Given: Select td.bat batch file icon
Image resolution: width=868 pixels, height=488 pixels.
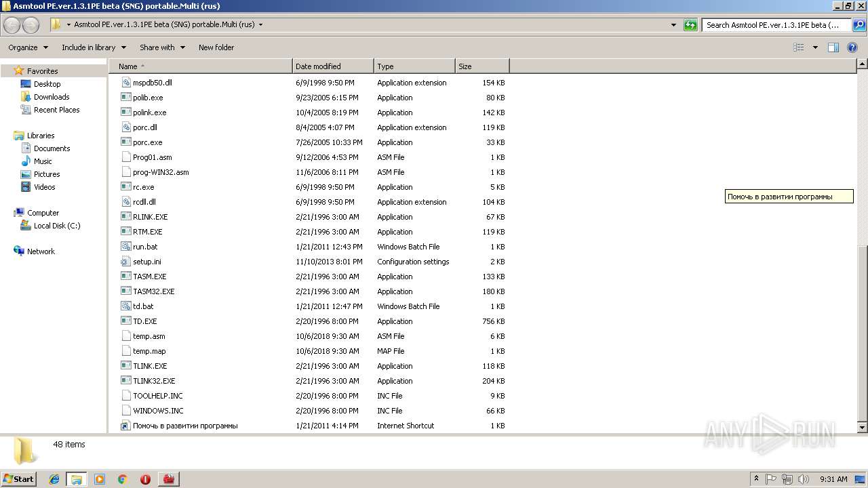Looking at the screenshot, I should pyautogui.click(x=125, y=306).
